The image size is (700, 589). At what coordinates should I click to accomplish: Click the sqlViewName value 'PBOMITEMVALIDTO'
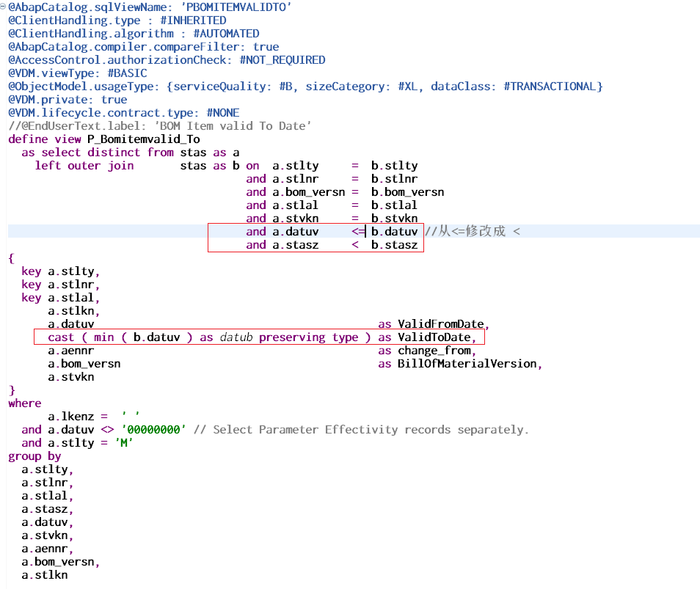236,7
